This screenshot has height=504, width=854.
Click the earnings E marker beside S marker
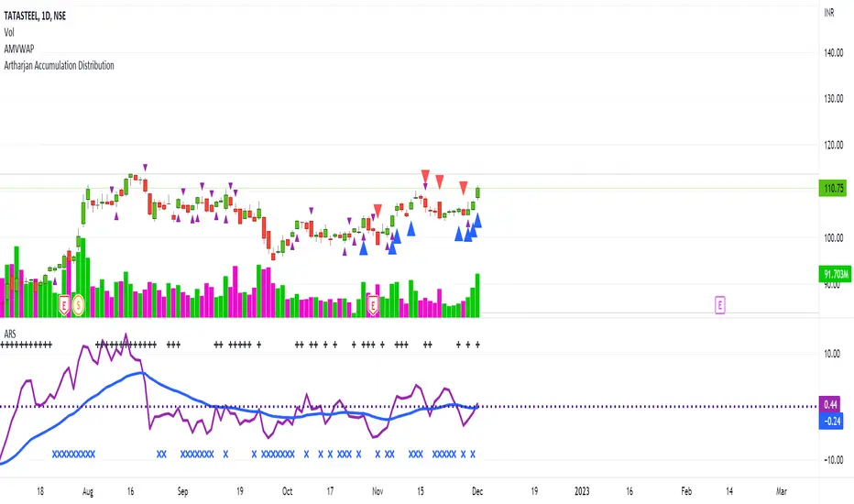[64, 304]
